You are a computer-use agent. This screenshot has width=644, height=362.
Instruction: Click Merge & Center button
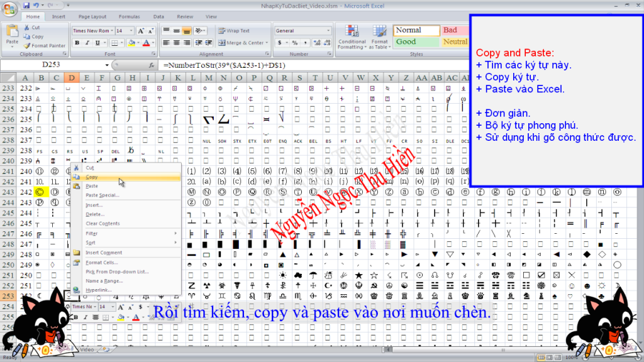tap(241, 43)
